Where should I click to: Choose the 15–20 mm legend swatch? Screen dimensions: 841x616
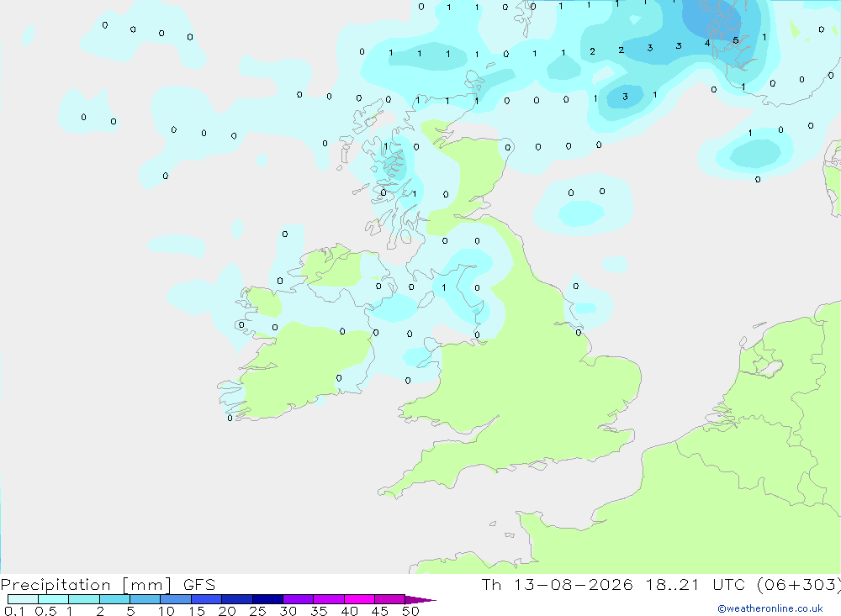(x=206, y=599)
